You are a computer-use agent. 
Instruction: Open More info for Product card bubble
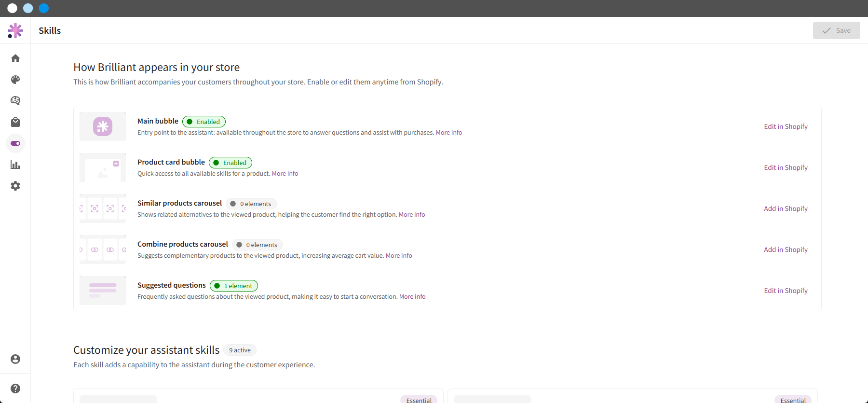point(285,174)
